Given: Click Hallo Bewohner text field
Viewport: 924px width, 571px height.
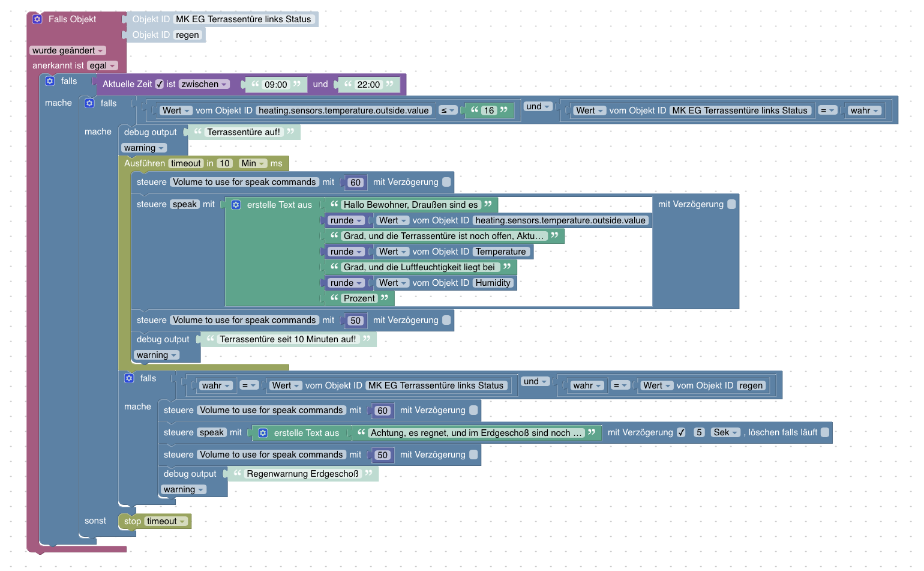Looking at the screenshot, I should [x=411, y=205].
